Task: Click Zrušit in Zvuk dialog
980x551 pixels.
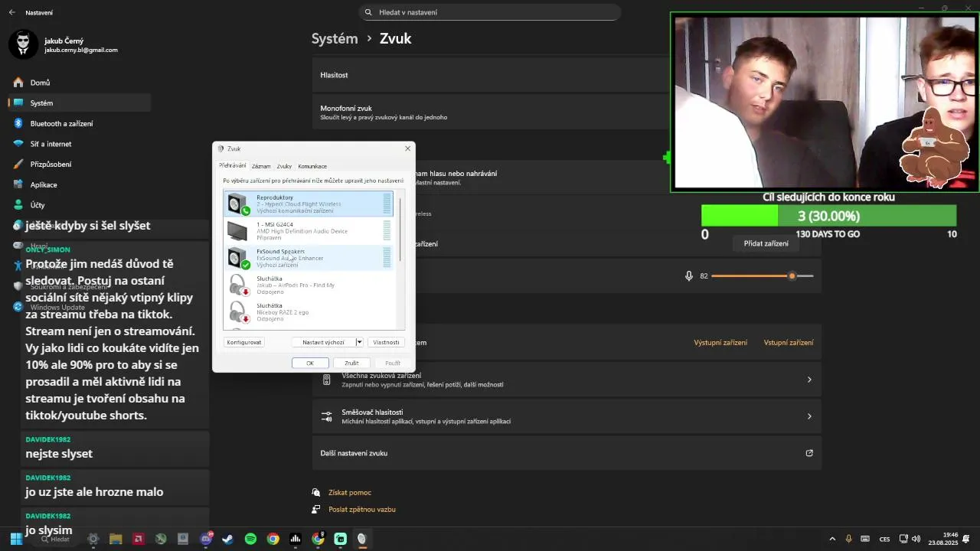Action: pyautogui.click(x=351, y=363)
